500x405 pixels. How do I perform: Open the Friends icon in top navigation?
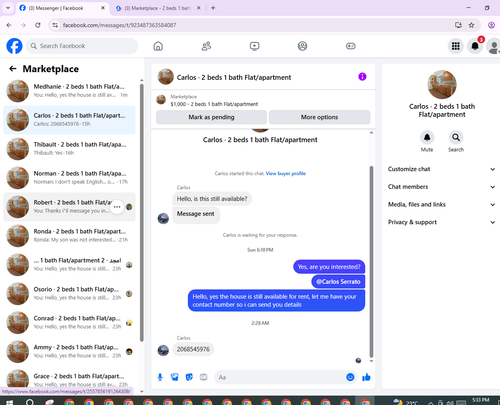[x=206, y=46]
